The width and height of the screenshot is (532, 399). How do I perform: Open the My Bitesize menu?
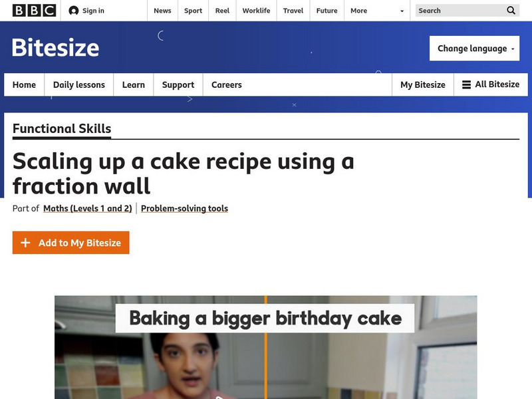[x=422, y=84]
